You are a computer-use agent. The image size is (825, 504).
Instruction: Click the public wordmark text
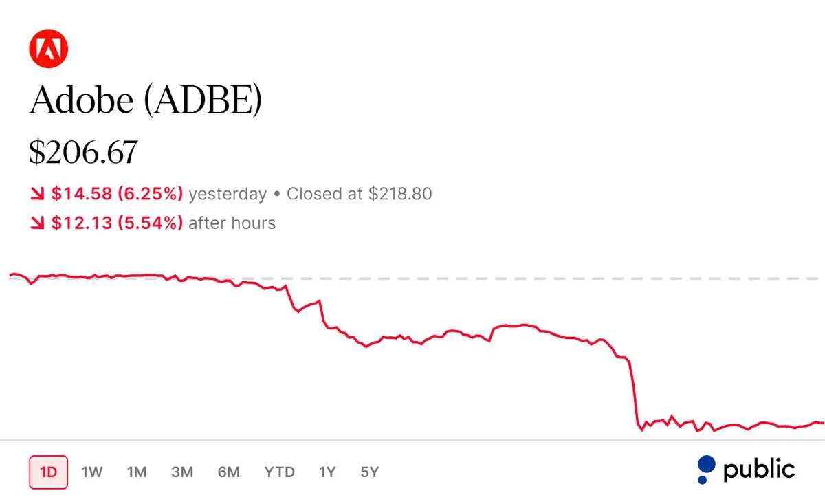click(759, 470)
